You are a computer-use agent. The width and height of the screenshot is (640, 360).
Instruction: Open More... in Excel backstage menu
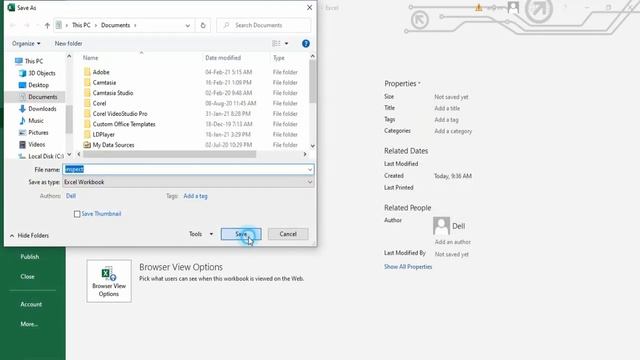click(x=29, y=324)
